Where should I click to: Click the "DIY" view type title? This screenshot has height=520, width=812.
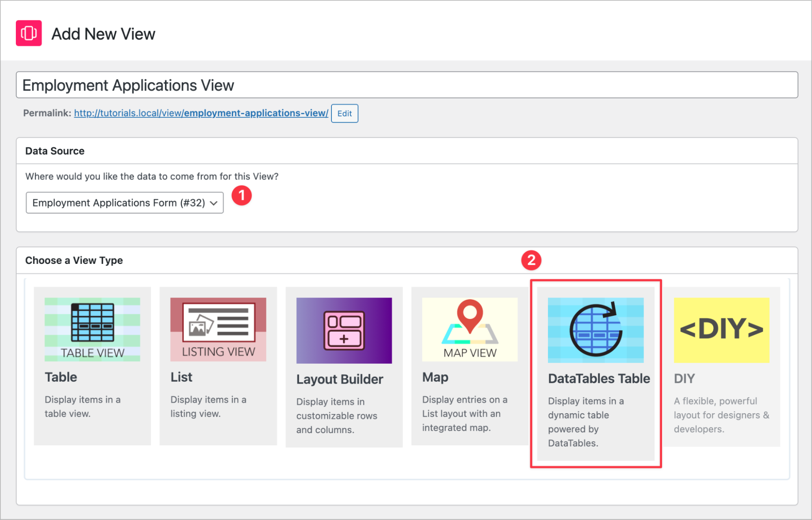pyautogui.click(x=684, y=378)
